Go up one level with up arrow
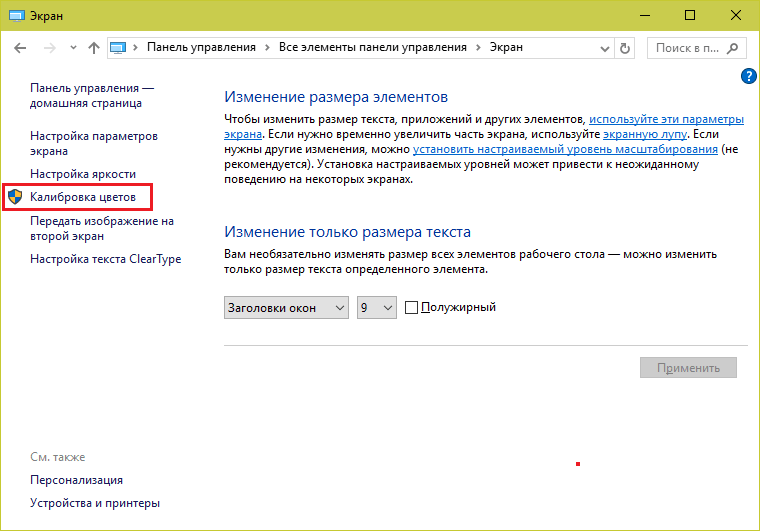 pos(93,48)
